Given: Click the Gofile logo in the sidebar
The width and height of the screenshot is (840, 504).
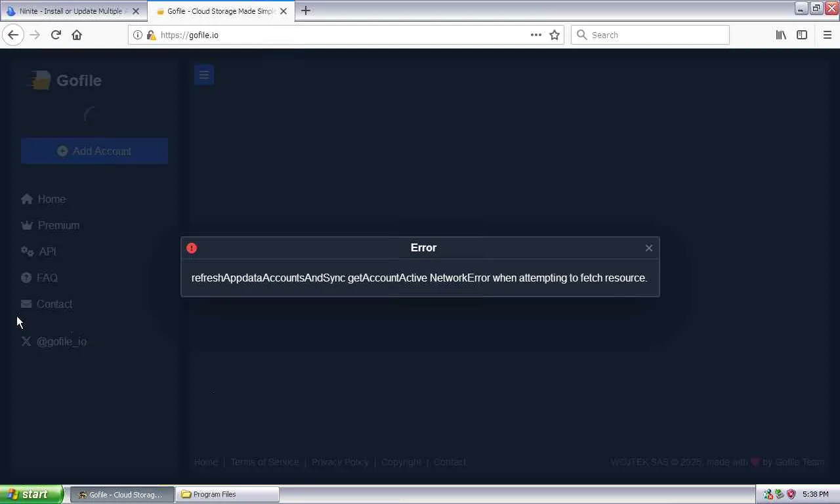Looking at the screenshot, I should [x=64, y=80].
